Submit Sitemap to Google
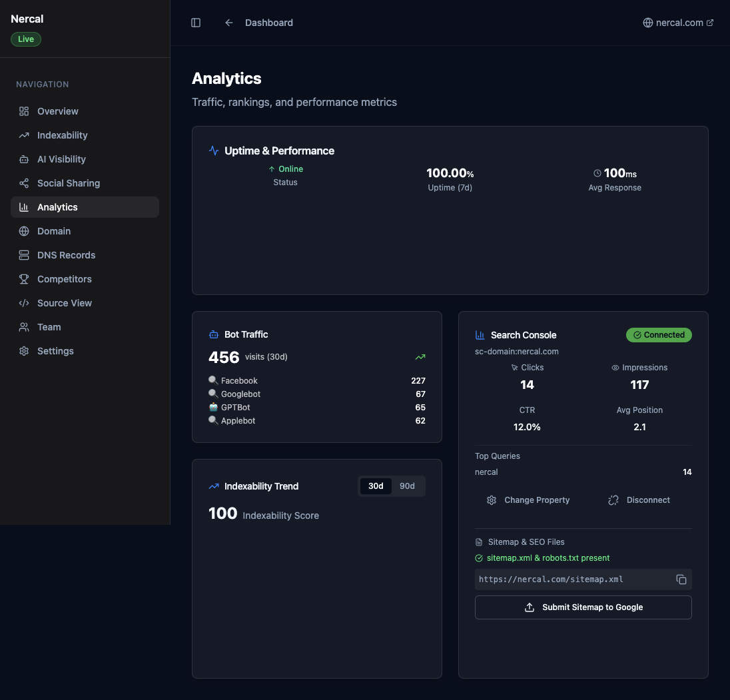Viewport: 730px width, 700px height. point(583,607)
